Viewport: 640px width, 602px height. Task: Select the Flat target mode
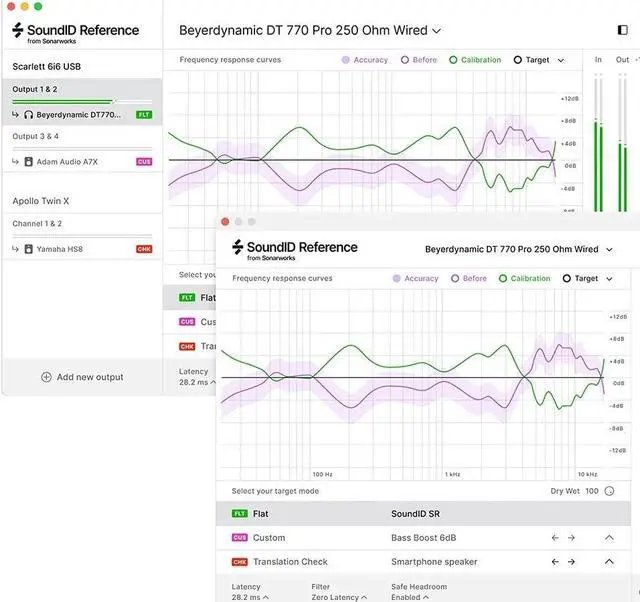tap(262, 514)
